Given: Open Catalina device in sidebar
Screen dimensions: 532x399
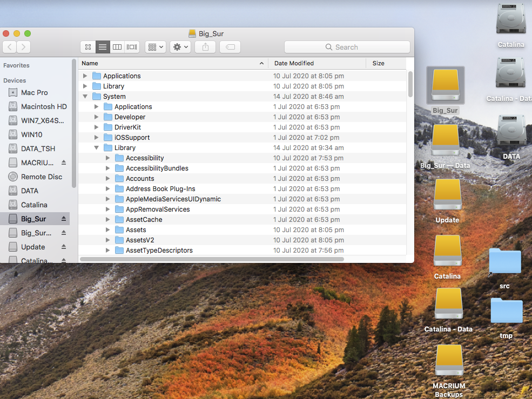Looking at the screenshot, I should point(35,205).
